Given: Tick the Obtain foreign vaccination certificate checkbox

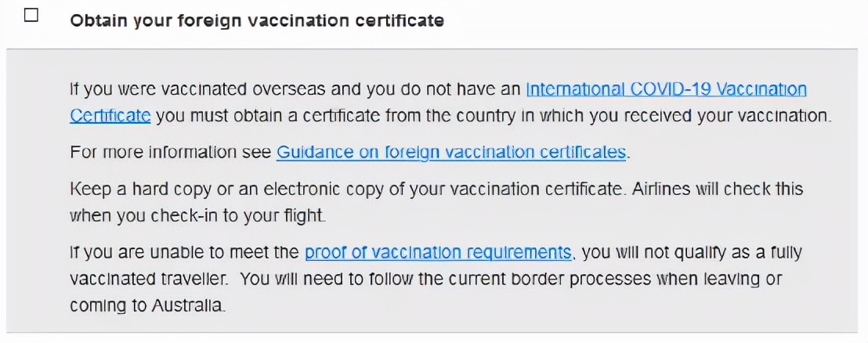Looking at the screenshot, I should pos(31,16).
